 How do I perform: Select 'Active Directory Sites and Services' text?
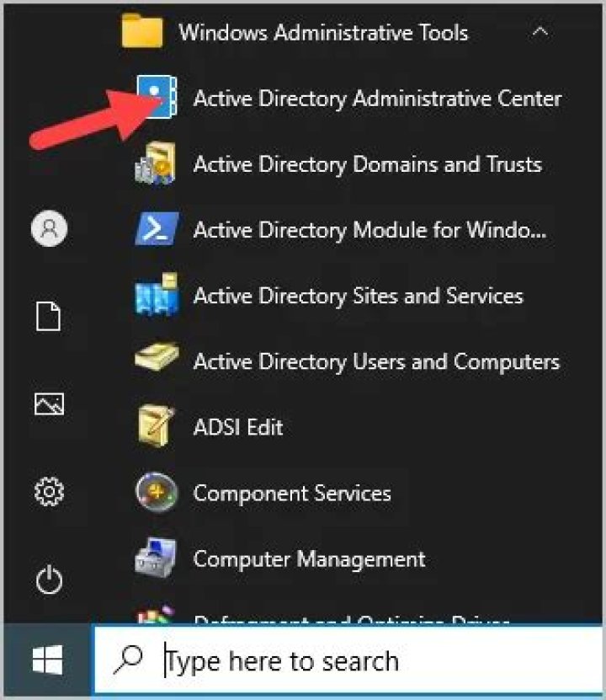pyautogui.click(x=359, y=296)
